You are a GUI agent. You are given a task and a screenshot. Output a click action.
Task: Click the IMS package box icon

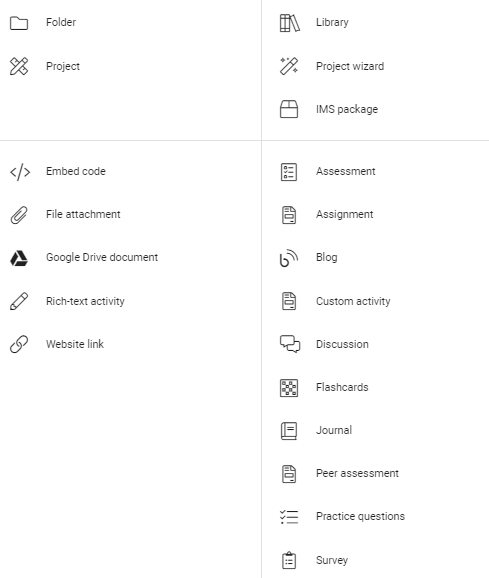289,109
